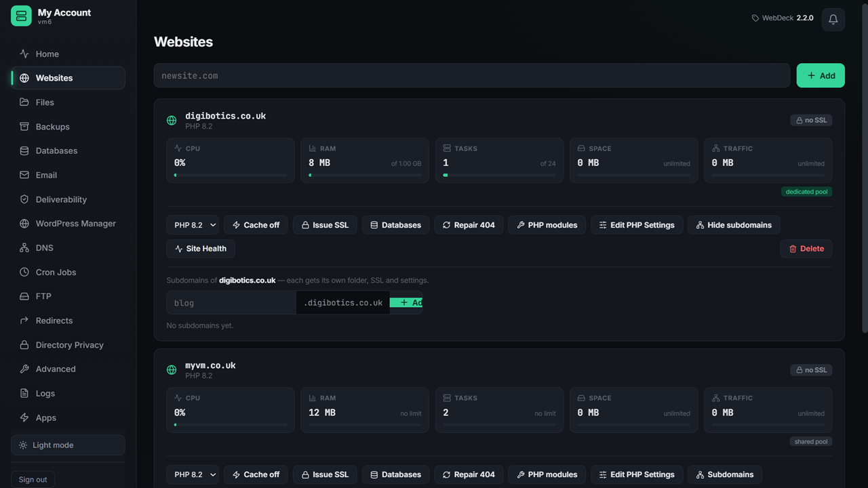Click the Tasks icon in digibotics.co.uk card

click(447, 148)
